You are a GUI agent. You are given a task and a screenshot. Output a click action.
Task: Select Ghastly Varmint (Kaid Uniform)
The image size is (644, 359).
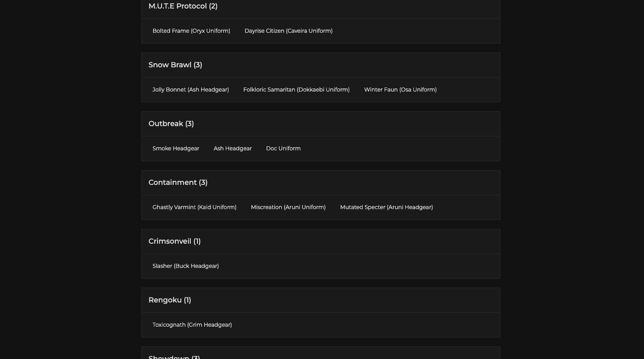tap(194, 207)
